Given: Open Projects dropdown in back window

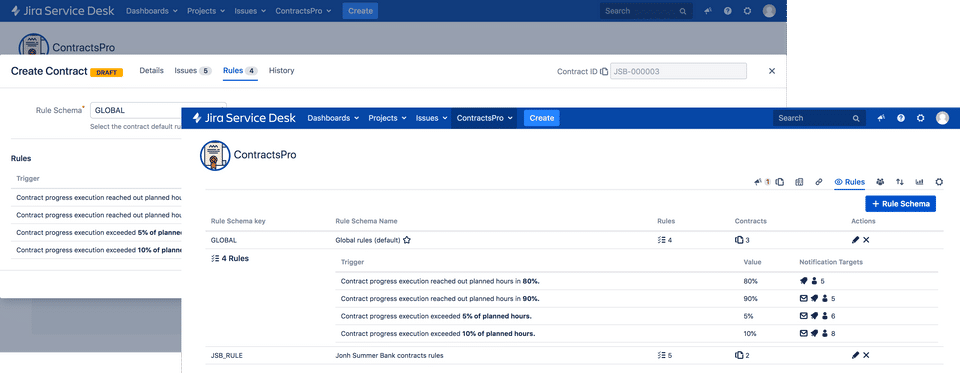Looking at the screenshot, I should click(206, 11).
